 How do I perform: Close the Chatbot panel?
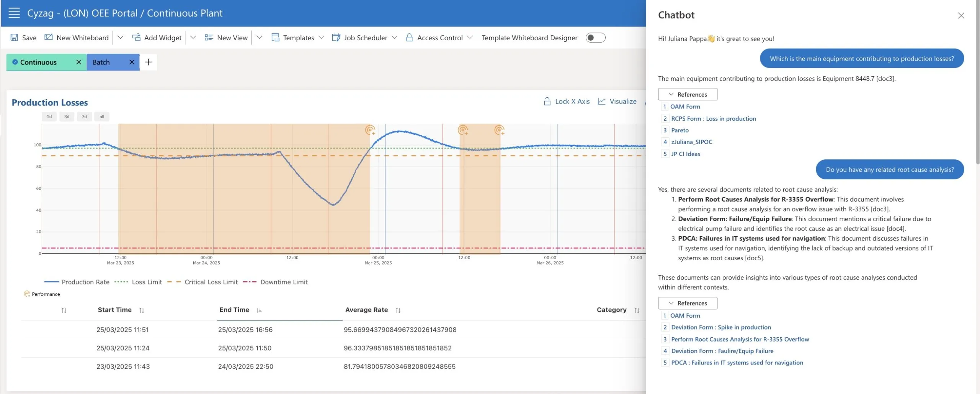tap(961, 15)
